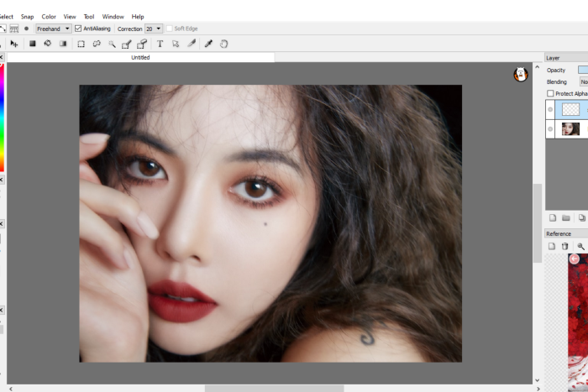Select the Operation (object) tool
The width and height of the screenshot is (588, 392).
coord(176,44)
